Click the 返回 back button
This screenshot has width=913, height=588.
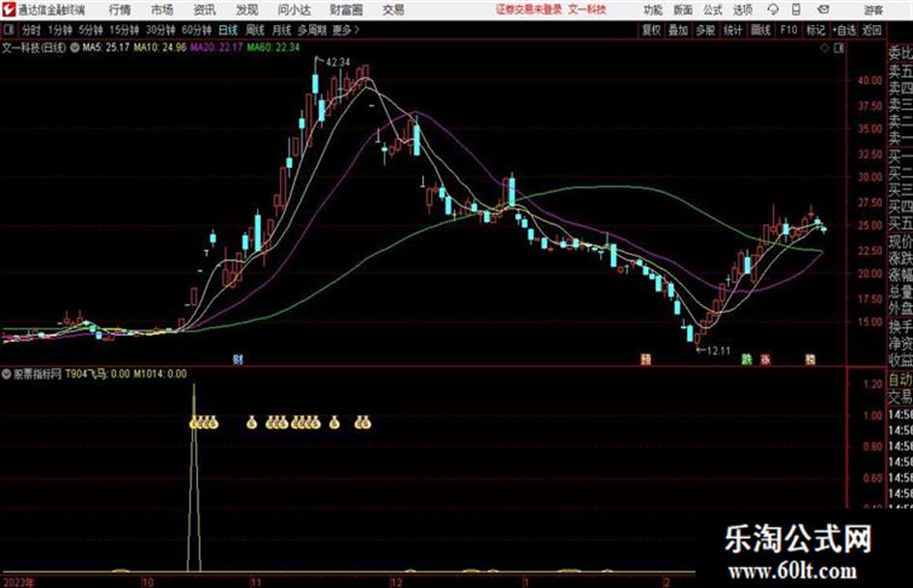click(x=871, y=30)
